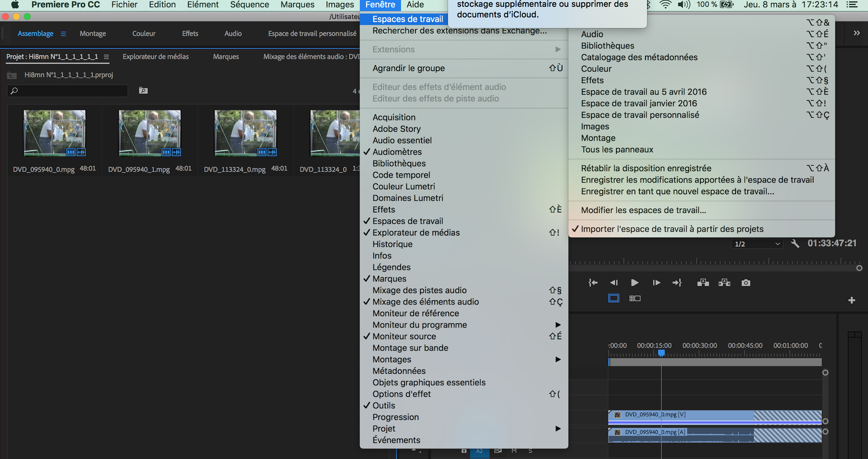The width and height of the screenshot is (868, 459).
Task: Export frame with the camera icon
Action: click(x=746, y=283)
